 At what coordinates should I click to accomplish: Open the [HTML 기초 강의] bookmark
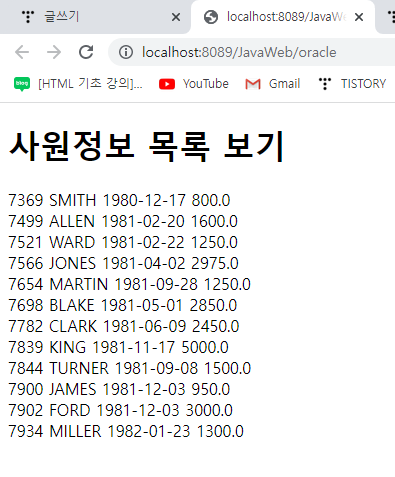[78, 84]
